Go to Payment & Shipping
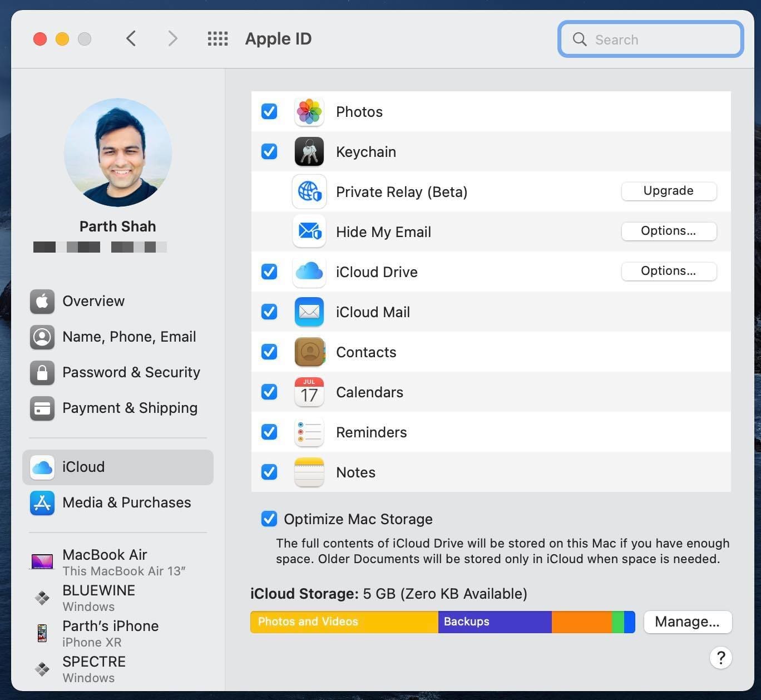The width and height of the screenshot is (761, 700). click(x=118, y=408)
